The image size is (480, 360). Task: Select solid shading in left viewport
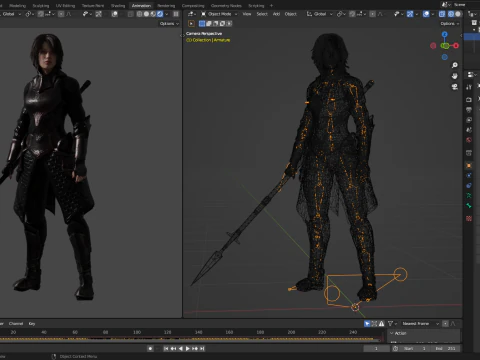click(146, 14)
